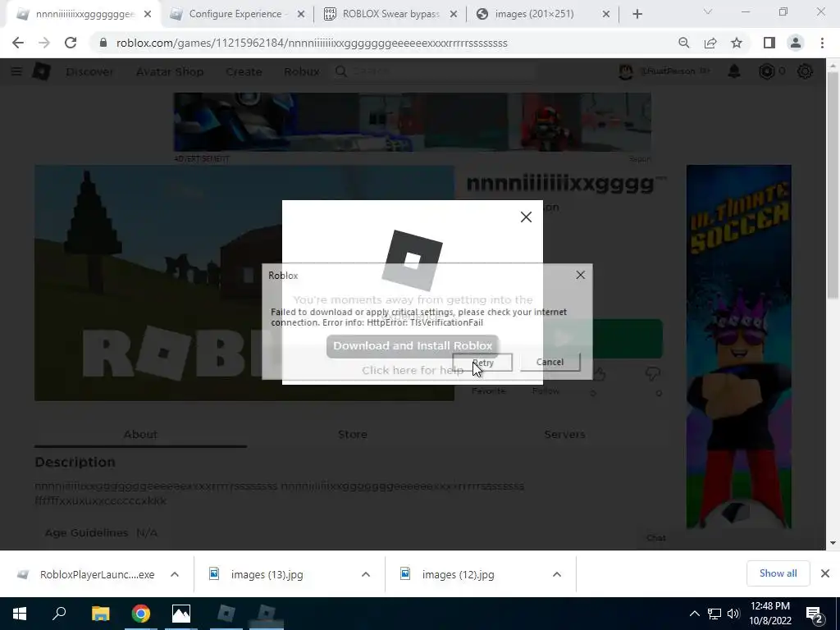
Task: Open Windows notification center
Action: (815, 614)
